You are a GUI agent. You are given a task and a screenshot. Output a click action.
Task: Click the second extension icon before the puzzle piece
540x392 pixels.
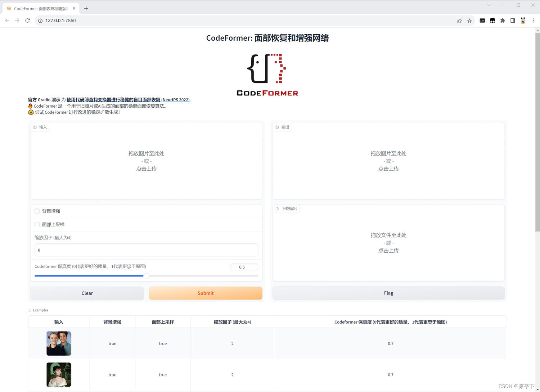492,21
